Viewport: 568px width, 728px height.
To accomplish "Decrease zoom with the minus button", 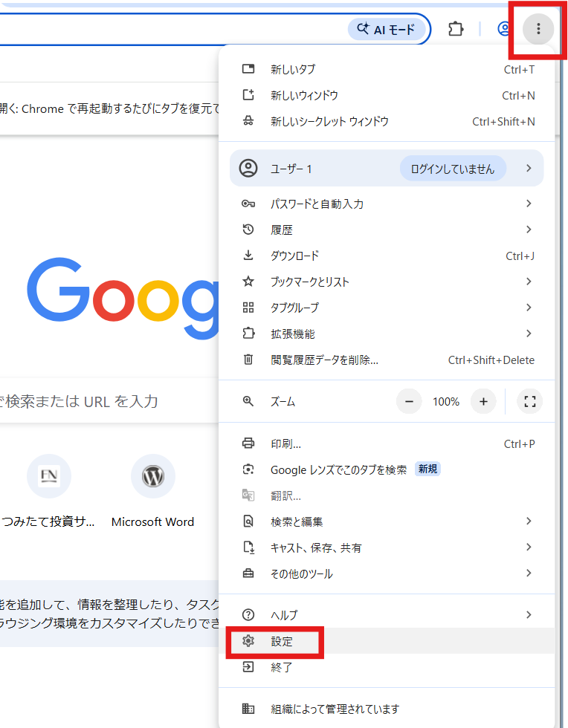I will coord(409,401).
